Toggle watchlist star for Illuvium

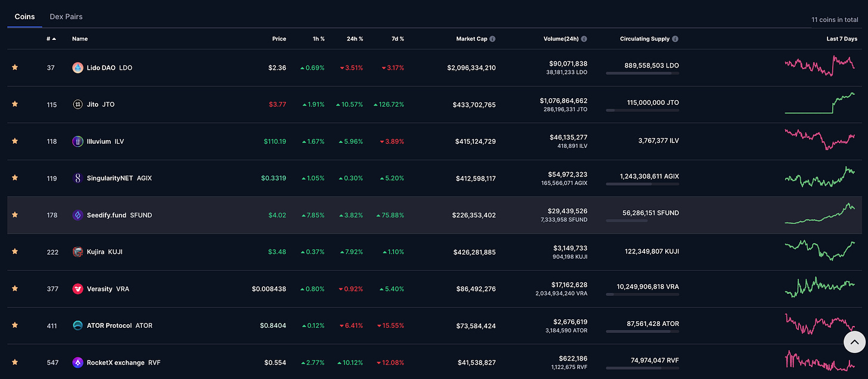15,141
